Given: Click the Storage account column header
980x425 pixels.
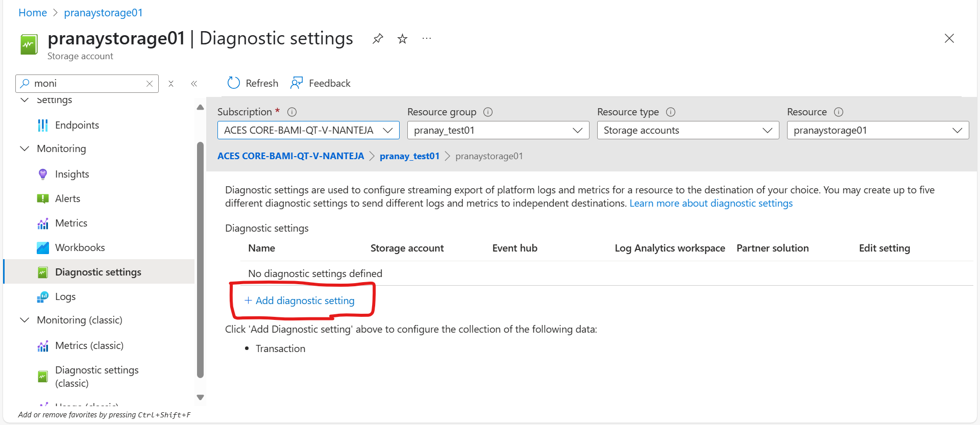Looking at the screenshot, I should coord(407,248).
